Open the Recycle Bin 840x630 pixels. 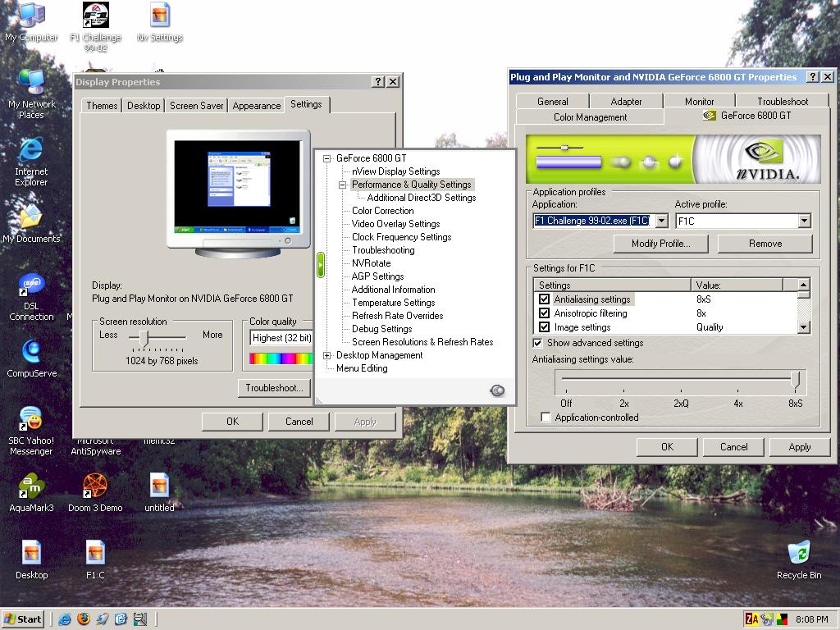click(x=798, y=554)
